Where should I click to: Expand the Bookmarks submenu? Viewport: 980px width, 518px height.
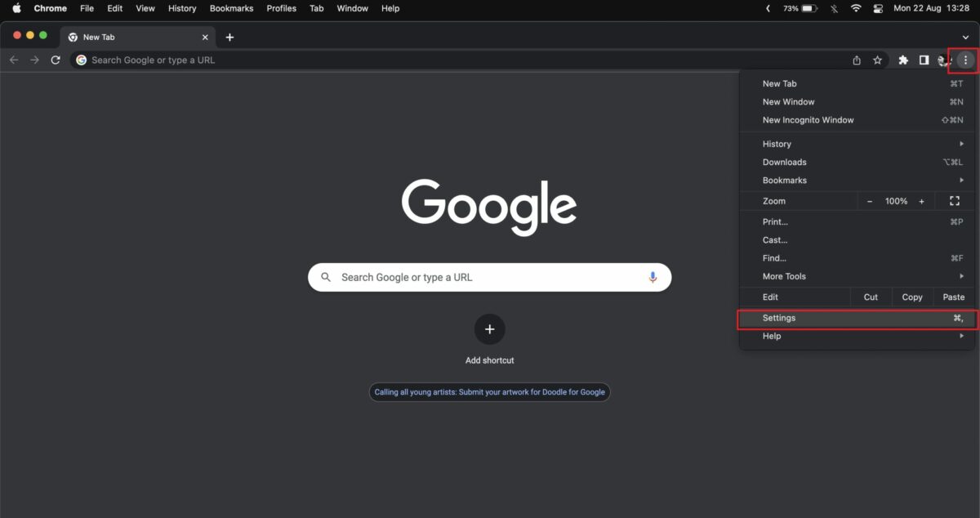point(857,180)
